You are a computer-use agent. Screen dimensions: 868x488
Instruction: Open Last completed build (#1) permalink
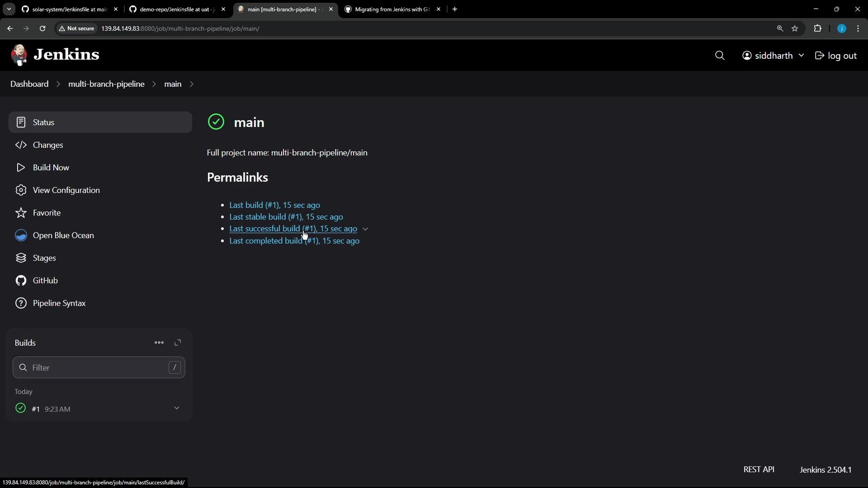click(x=295, y=241)
